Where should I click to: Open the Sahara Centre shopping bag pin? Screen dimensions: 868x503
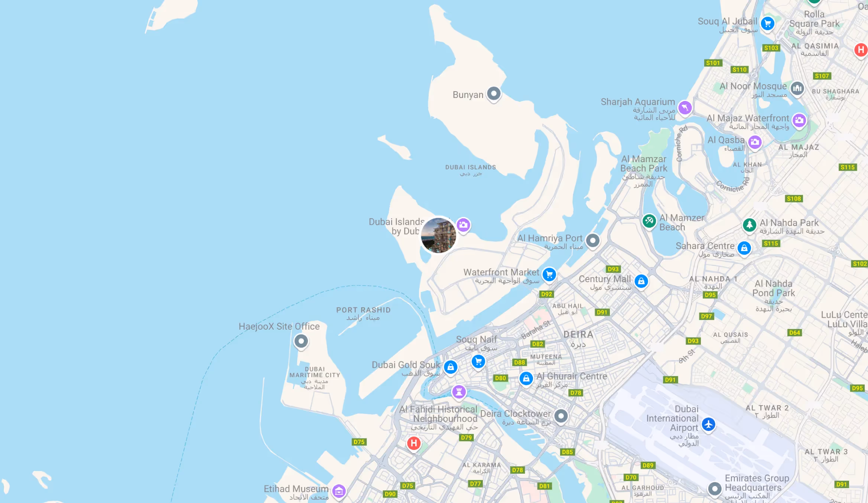click(744, 248)
